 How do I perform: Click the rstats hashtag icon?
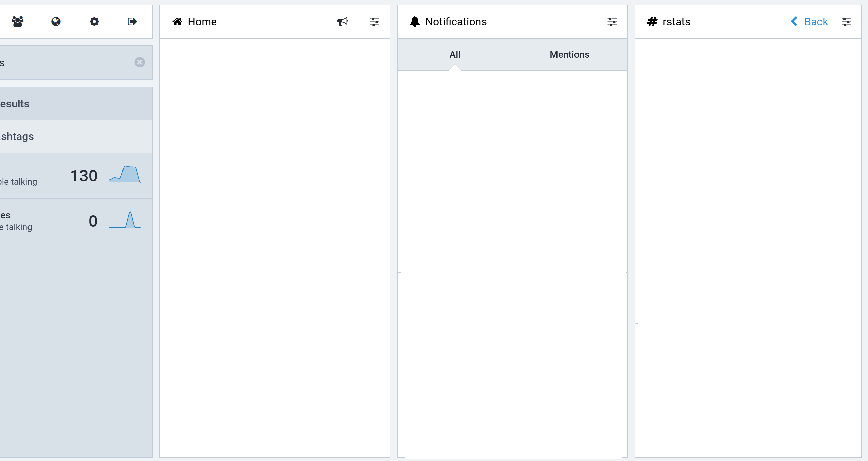[x=652, y=22]
